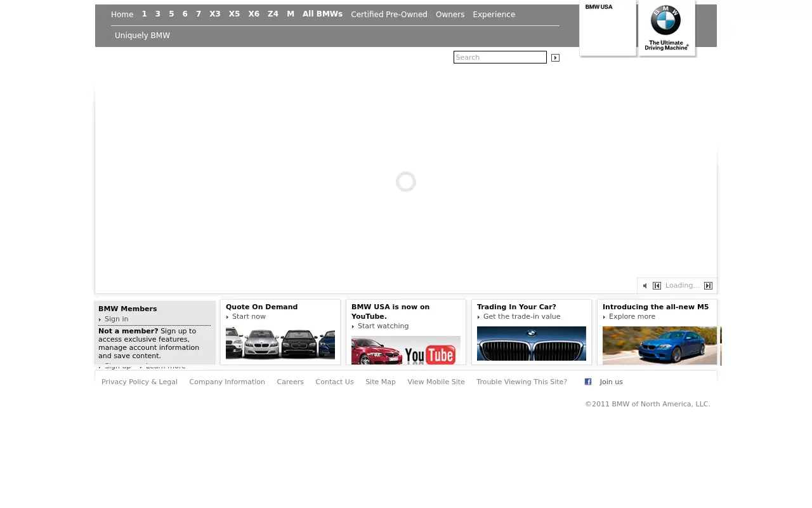Click the search submit arrow icon
The width and height of the screenshot is (812, 508).
(x=556, y=58)
